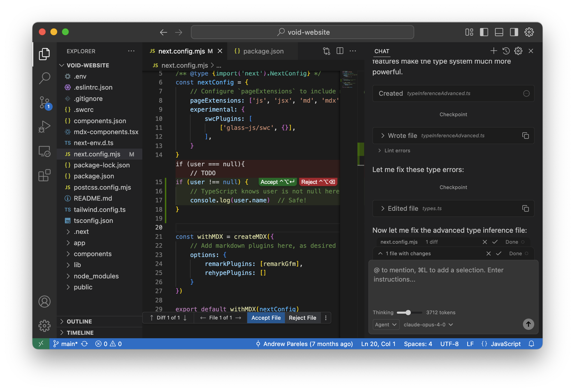Viewport: 575px width, 392px height.
Task: Open the Extensions view
Action: (x=44, y=175)
